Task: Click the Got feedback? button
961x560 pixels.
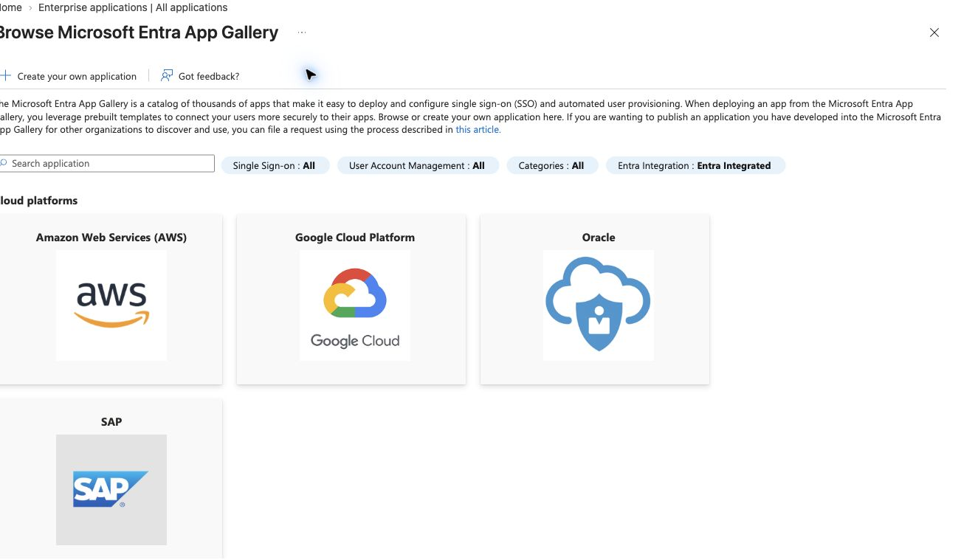Action: [200, 76]
